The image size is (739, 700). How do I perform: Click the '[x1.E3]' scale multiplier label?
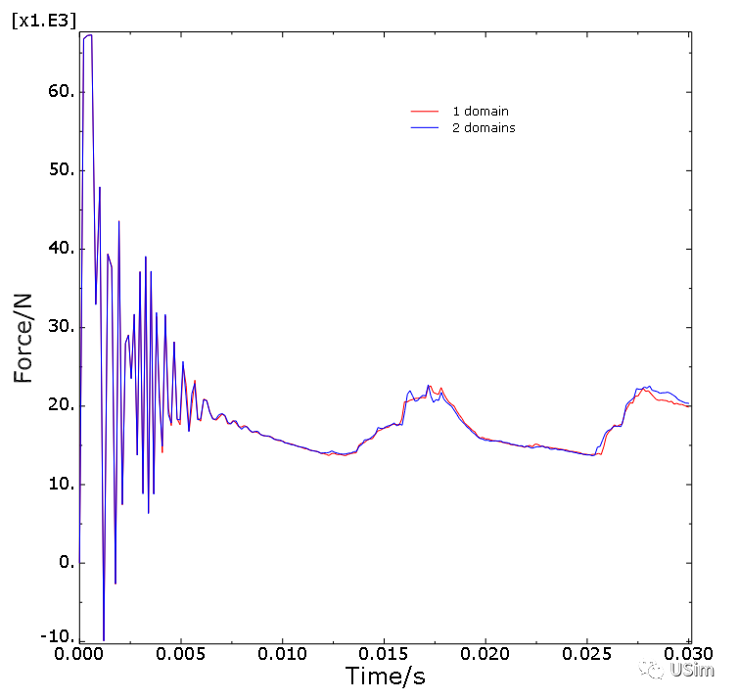(x=43, y=21)
